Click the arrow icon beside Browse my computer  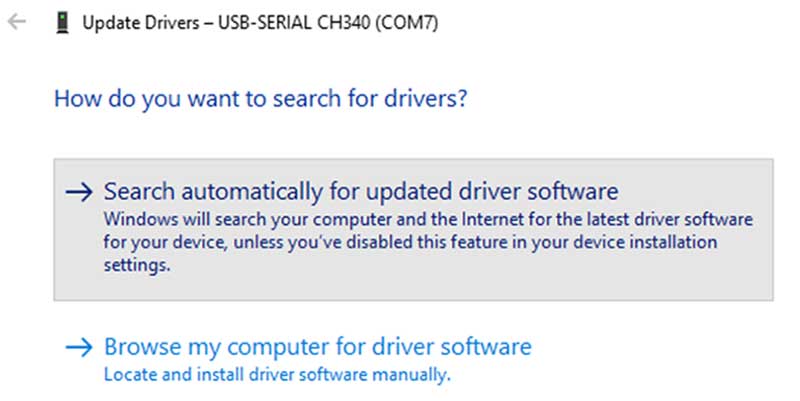tap(78, 348)
